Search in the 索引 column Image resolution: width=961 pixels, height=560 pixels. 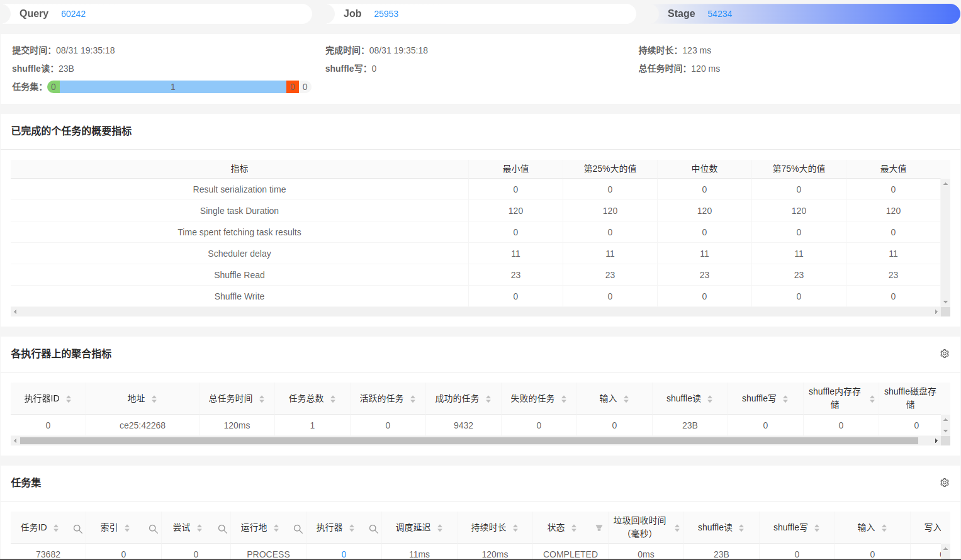tap(153, 529)
